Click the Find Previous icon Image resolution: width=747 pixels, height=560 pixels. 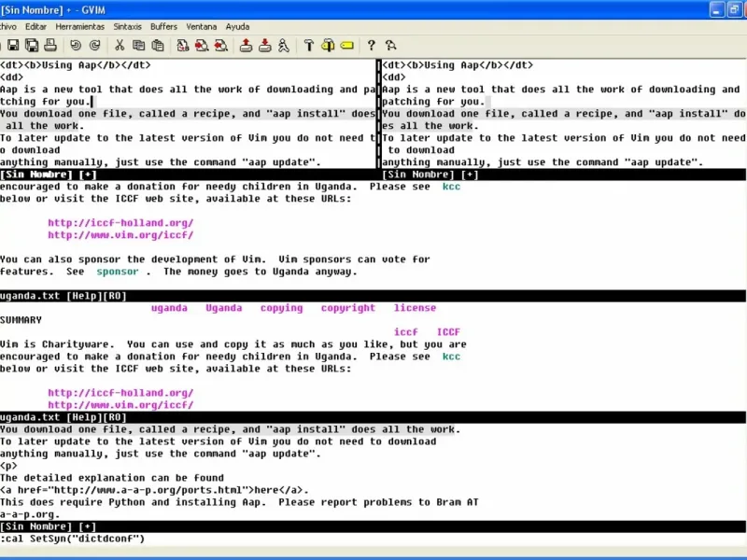[221, 45]
